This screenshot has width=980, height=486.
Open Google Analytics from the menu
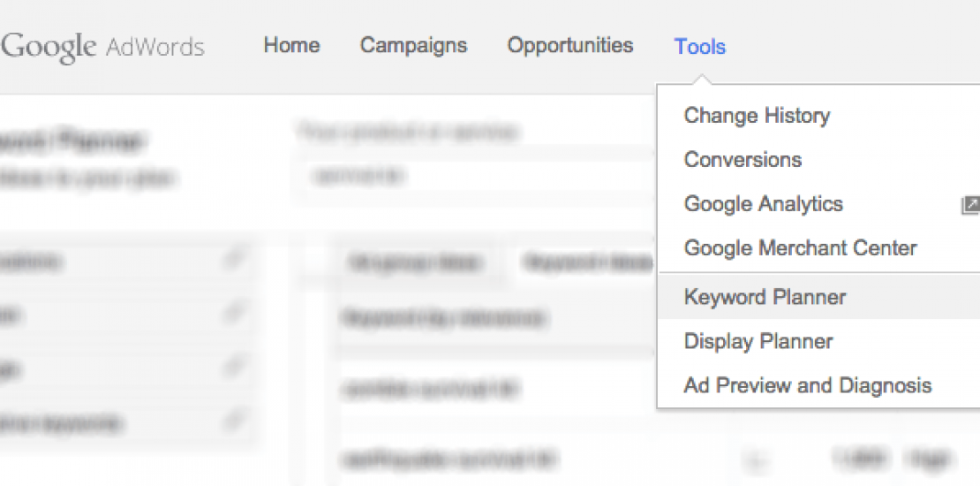pos(763,204)
